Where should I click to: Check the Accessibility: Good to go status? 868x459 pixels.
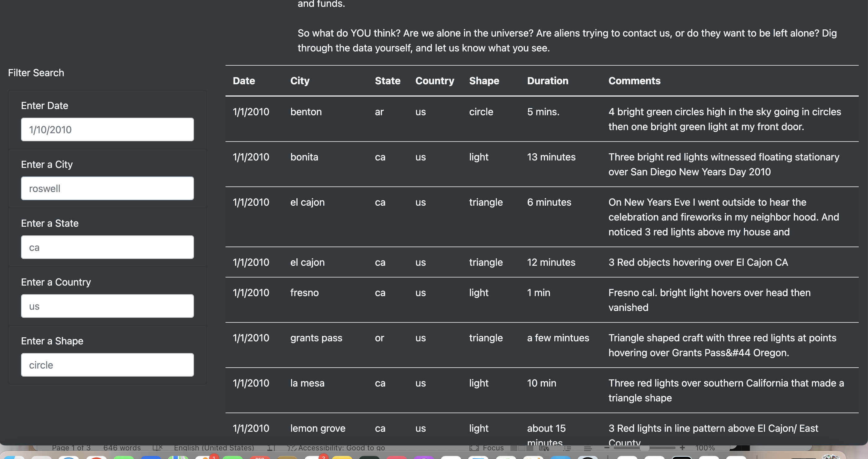click(x=341, y=448)
